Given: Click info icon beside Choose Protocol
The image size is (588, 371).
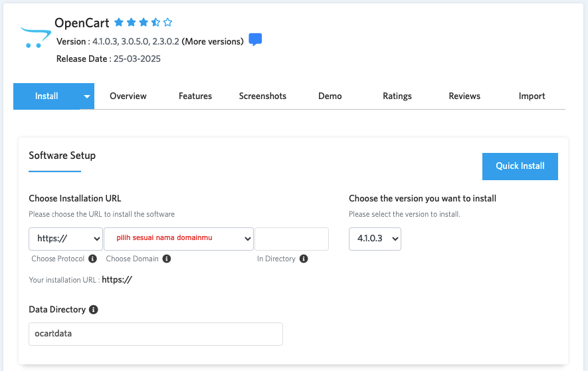Looking at the screenshot, I should (x=92, y=259).
